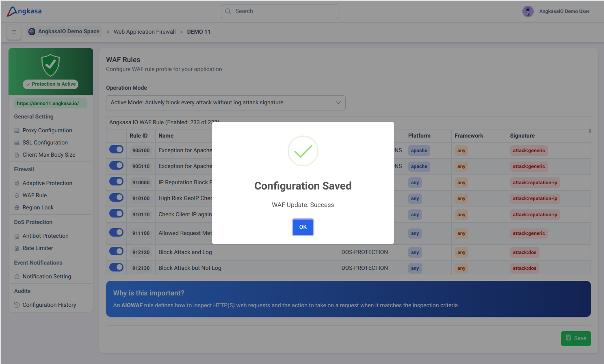Click AngkasaIO Demo User name
Viewport: 604px width, 364px height.
pos(564,11)
